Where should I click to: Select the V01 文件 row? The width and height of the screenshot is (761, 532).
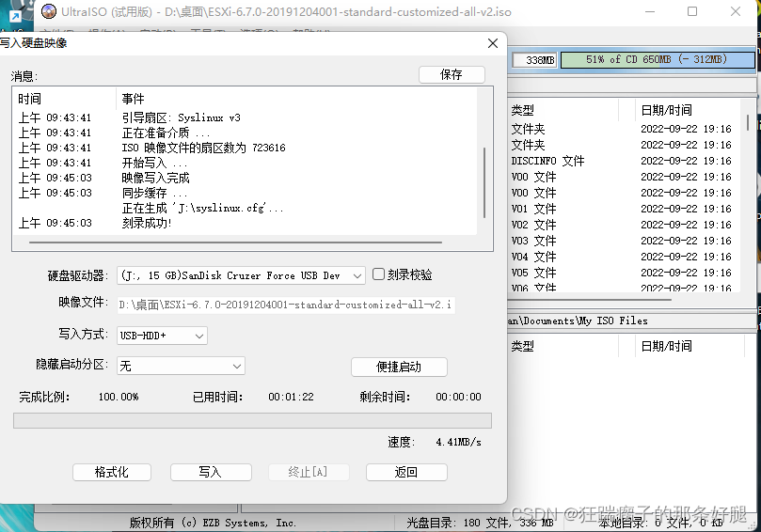point(621,209)
